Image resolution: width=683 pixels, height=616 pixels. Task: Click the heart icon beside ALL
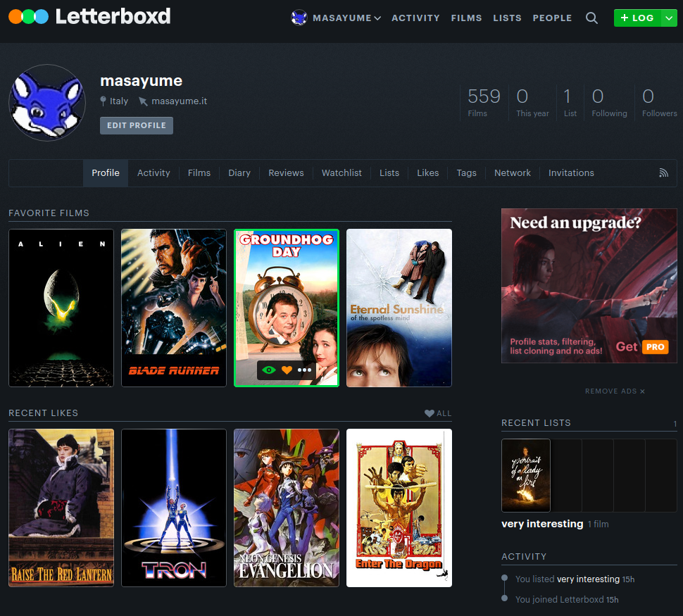tap(429, 413)
